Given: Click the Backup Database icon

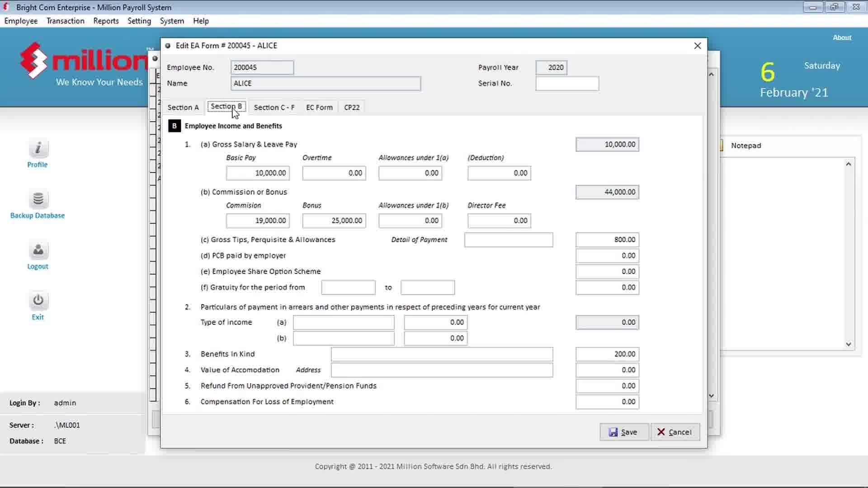Looking at the screenshot, I should (x=38, y=199).
